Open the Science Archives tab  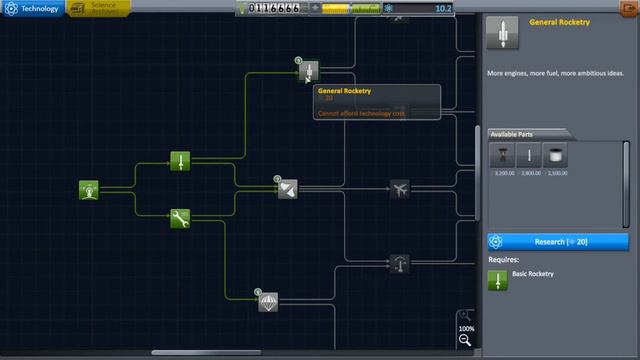click(x=98, y=8)
